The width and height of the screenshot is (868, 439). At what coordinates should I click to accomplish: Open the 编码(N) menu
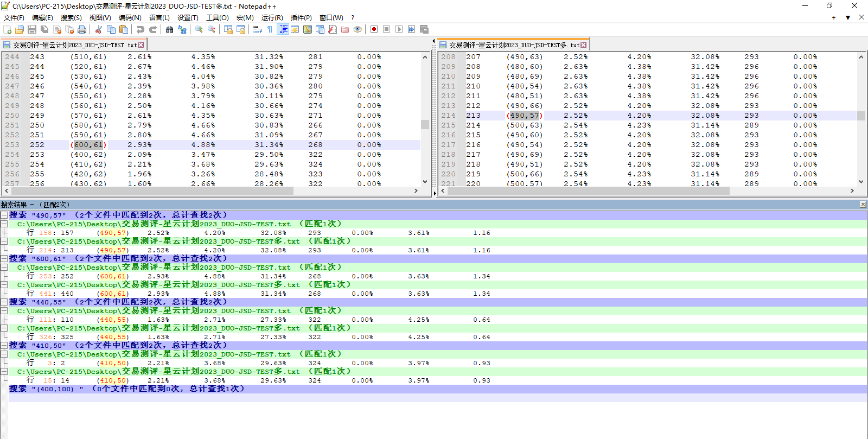[x=130, y=18]
